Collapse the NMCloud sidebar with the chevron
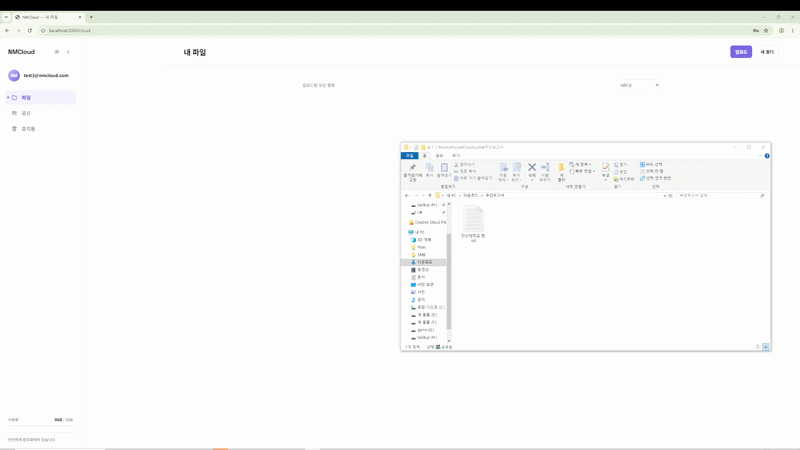The image size is (800, 450). 68,52
